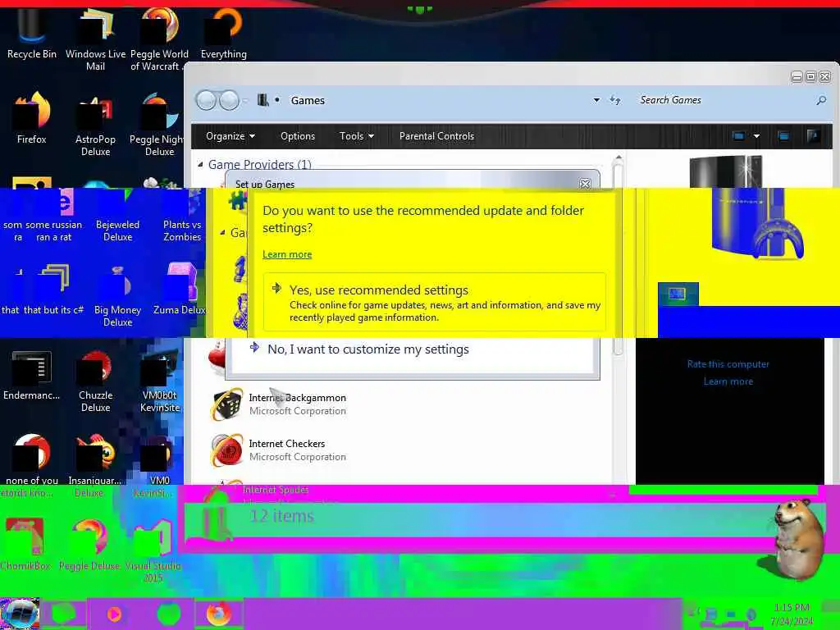
Task: Open the change view dropdown arrow
Action: tap(756, 136)
